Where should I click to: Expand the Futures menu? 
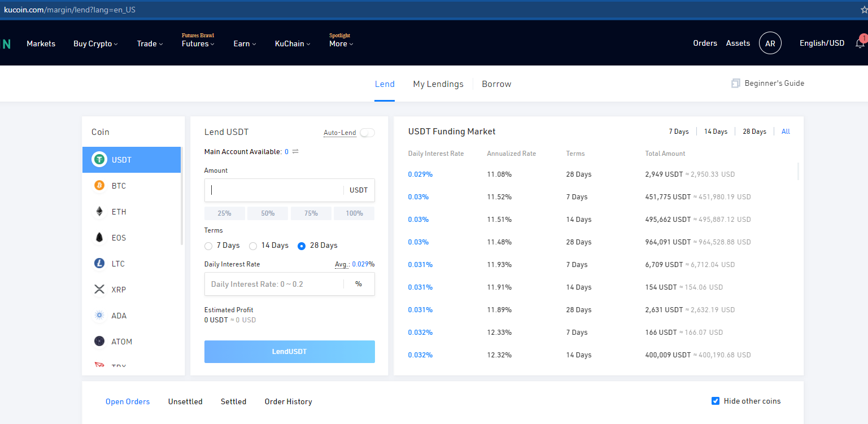pyautogui.click(x=198, y=43)
